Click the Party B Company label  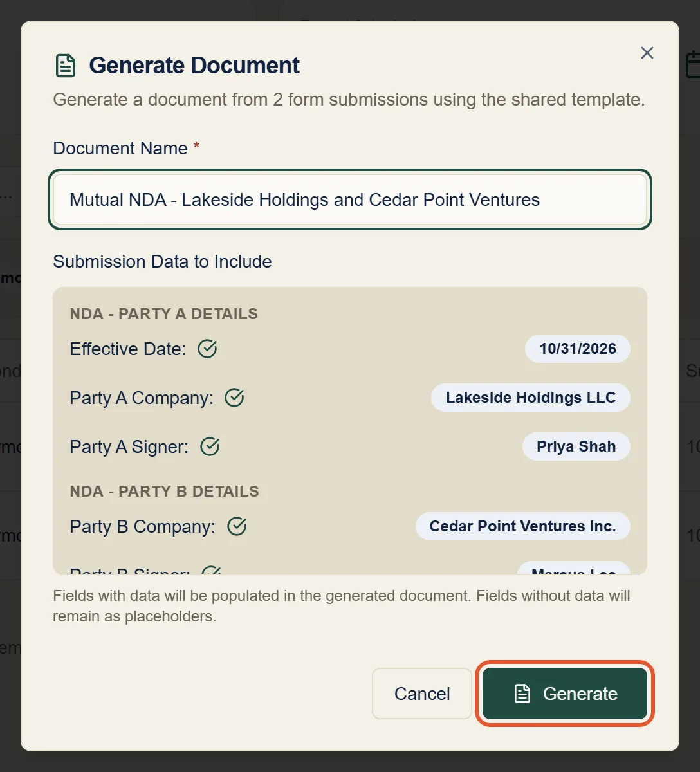pyautogui.click(x=142, y=526)
